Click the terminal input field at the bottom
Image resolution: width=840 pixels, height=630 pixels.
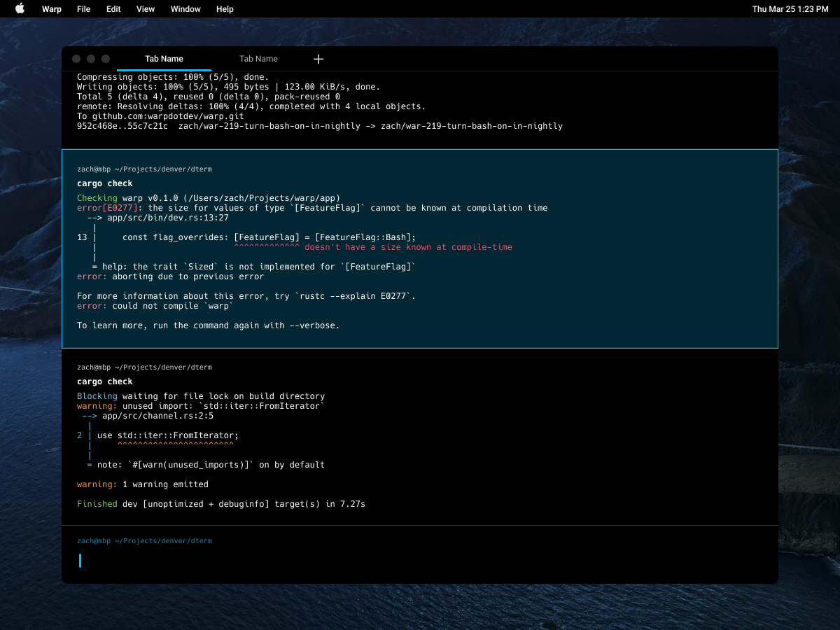coord(210,560)
